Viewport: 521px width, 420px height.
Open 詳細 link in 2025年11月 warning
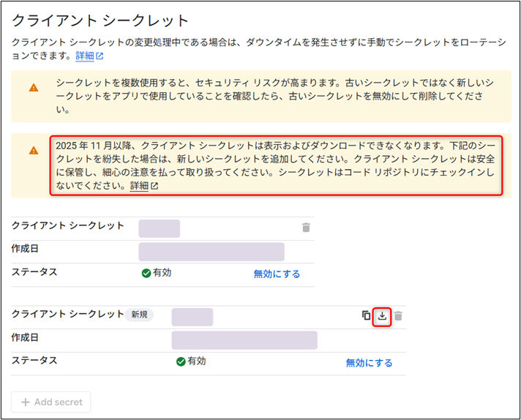coord(144,186)
